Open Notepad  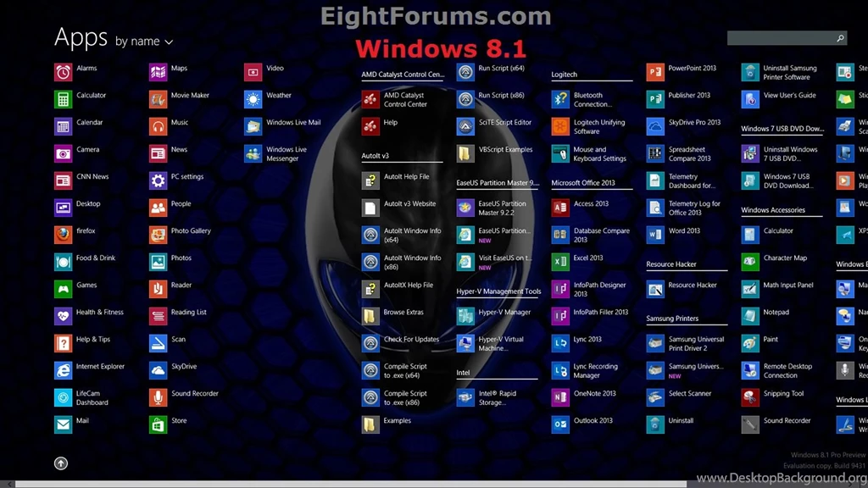coord(777,312)
